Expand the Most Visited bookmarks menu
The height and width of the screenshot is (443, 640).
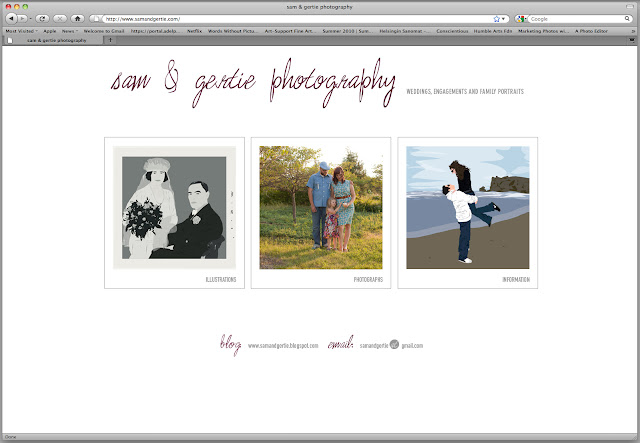[x=21, y=31]
